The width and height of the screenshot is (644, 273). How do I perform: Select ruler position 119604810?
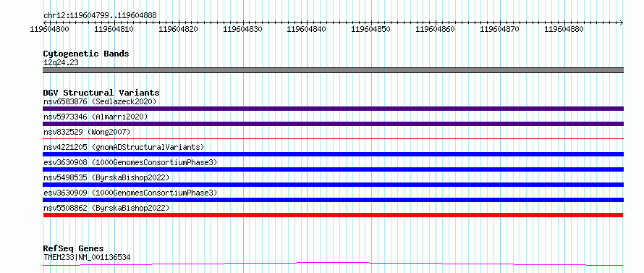pos(114,29)
